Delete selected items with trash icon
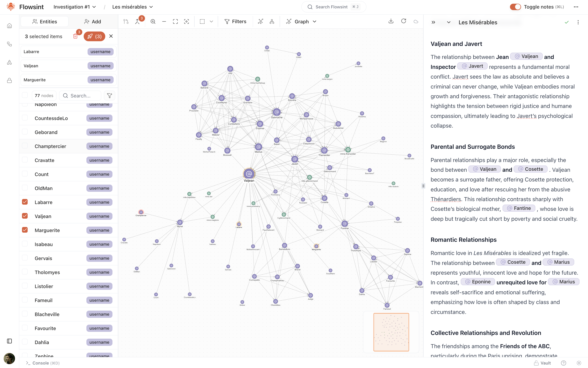 pos(75,36)
